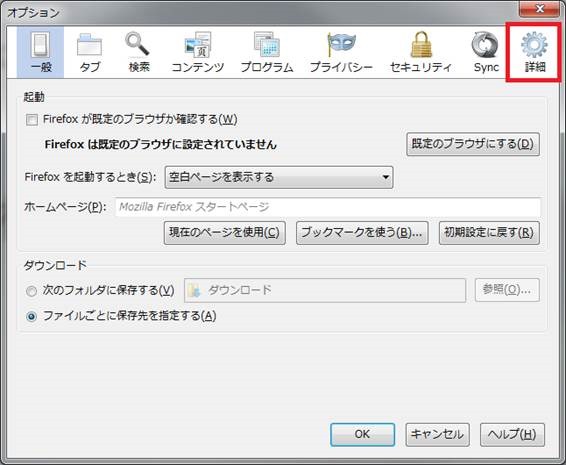Click the ホームページ input field
The width and height of the screenshot is (566, 465).
[x=328, y=207]
